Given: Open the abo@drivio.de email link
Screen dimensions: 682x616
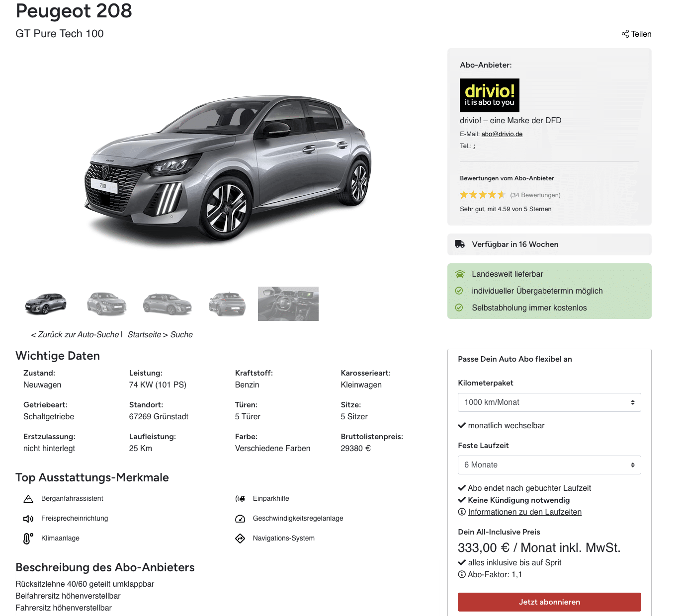Looking at the screenshot, I should click(x=502, y=134).
